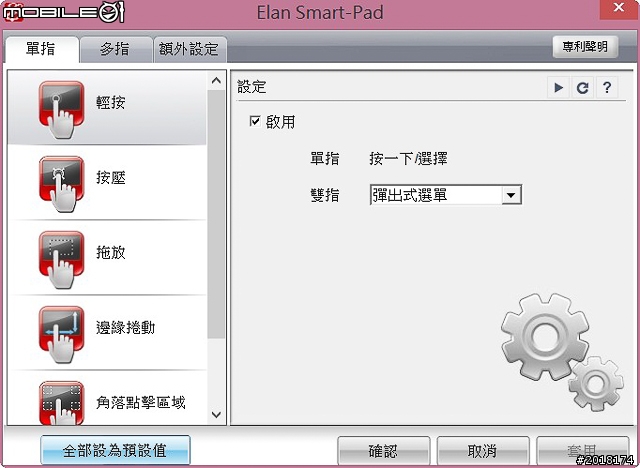Screen dimensions: 640x468
Task: Play the gesture demo video
Action: pos(558,87)
